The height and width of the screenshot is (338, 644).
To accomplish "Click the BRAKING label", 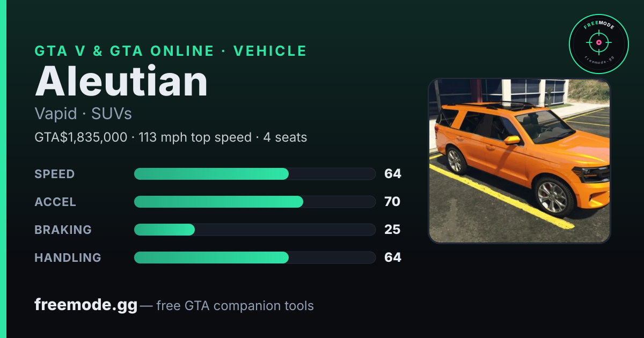I will [63, 230].
